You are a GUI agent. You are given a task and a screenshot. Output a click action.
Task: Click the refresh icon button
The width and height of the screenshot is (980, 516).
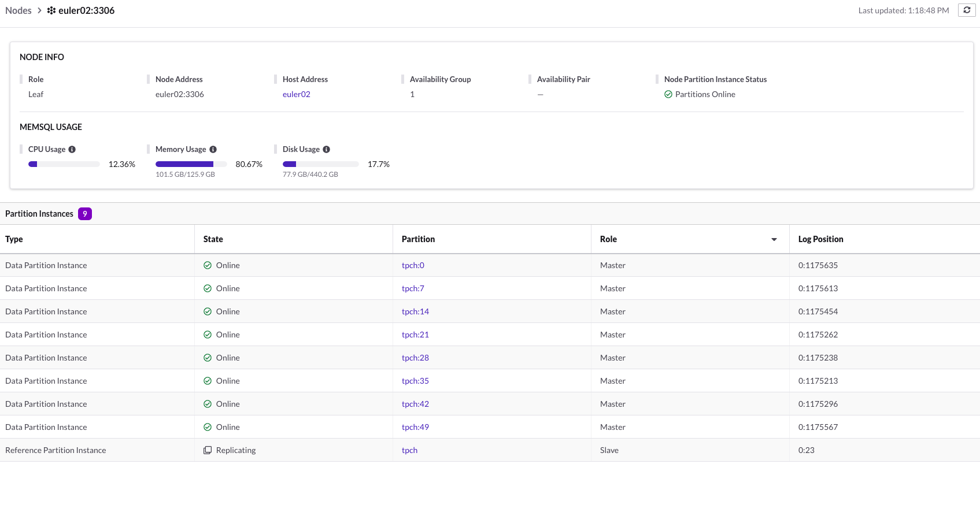click(967, 10)
